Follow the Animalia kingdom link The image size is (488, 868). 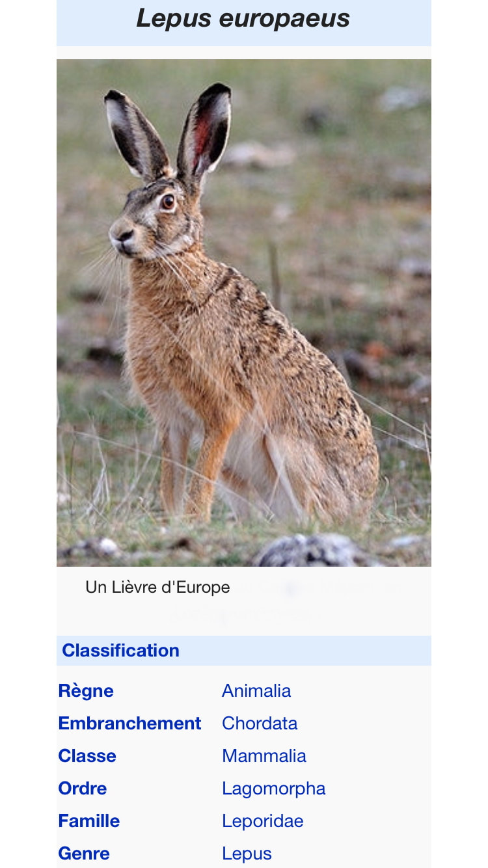(x=256, y=690)
